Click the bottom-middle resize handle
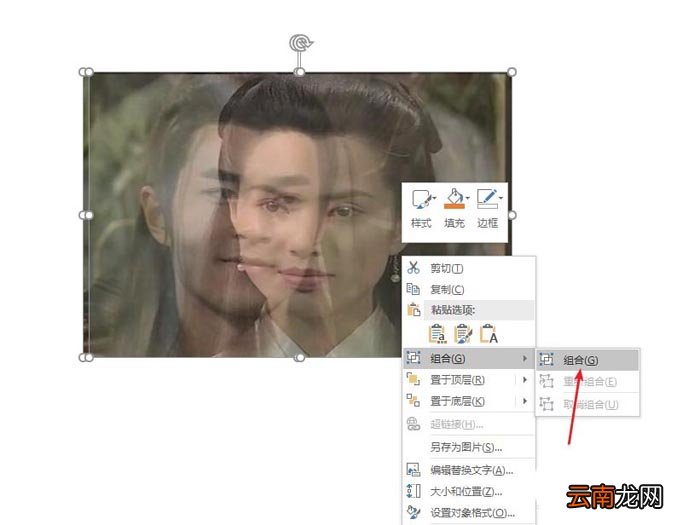Image resolution: width=700 pixels, height=525 pixels. coord(300,358)
